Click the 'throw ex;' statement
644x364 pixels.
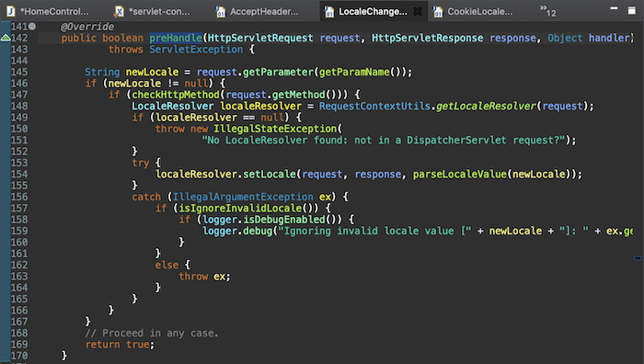pos(204,276)
